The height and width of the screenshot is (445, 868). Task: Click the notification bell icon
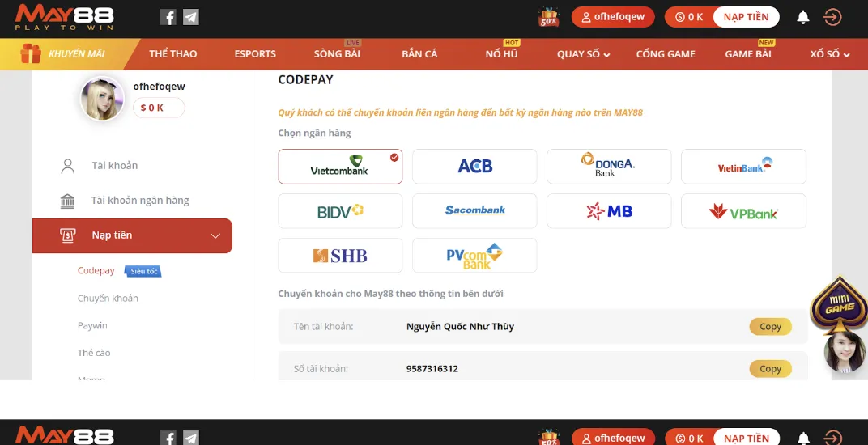(x=803, y=17)
